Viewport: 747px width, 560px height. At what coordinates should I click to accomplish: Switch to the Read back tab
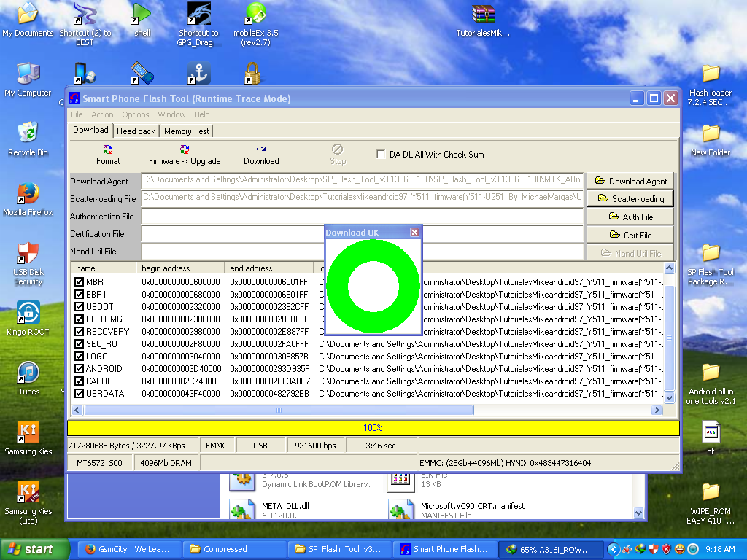click(x=136, y=131)
